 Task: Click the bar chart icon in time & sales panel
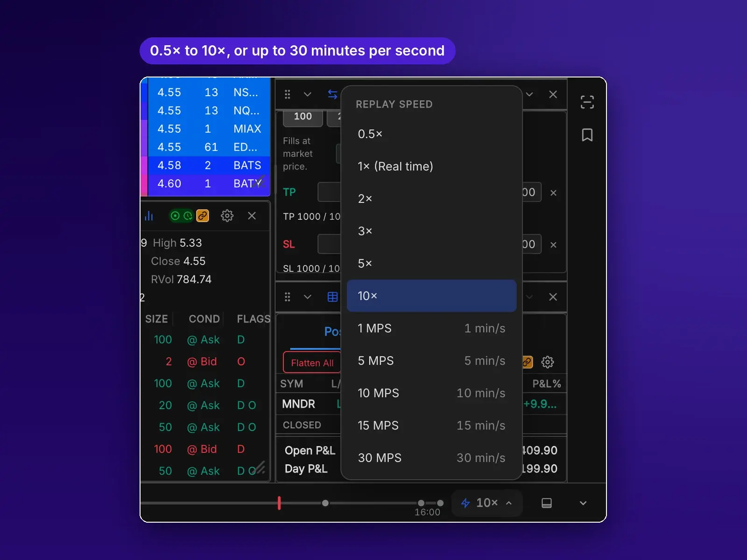pyautogui.click(x=149, y=216)
